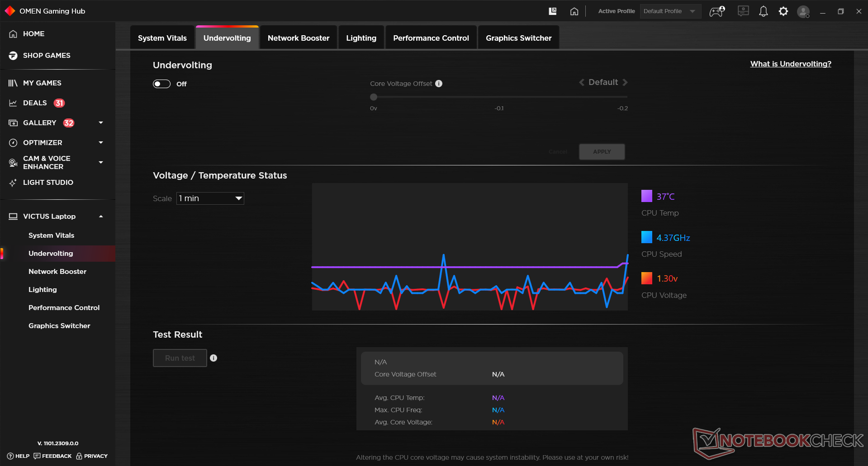Click the home icon in title bar
This screenshot has height=466, width=868.
click(x=574, y=11)
